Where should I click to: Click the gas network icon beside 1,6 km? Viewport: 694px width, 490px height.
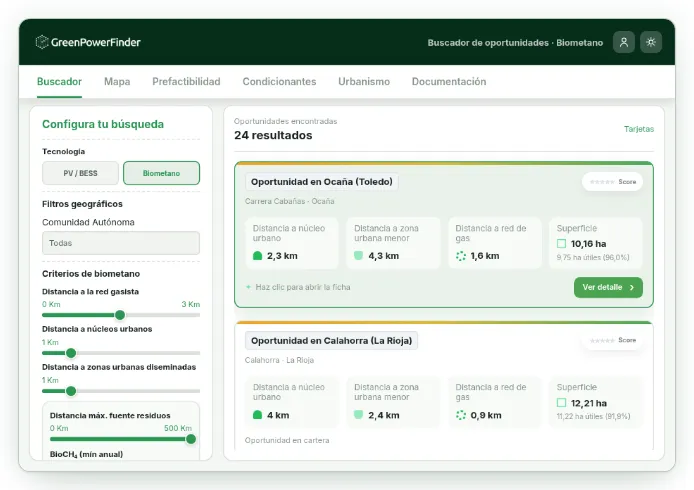[461, 256]
